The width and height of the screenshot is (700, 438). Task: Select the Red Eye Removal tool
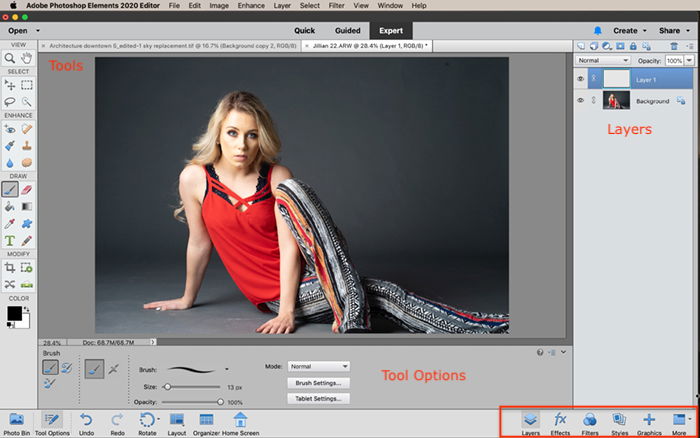(x=9, y=129)
